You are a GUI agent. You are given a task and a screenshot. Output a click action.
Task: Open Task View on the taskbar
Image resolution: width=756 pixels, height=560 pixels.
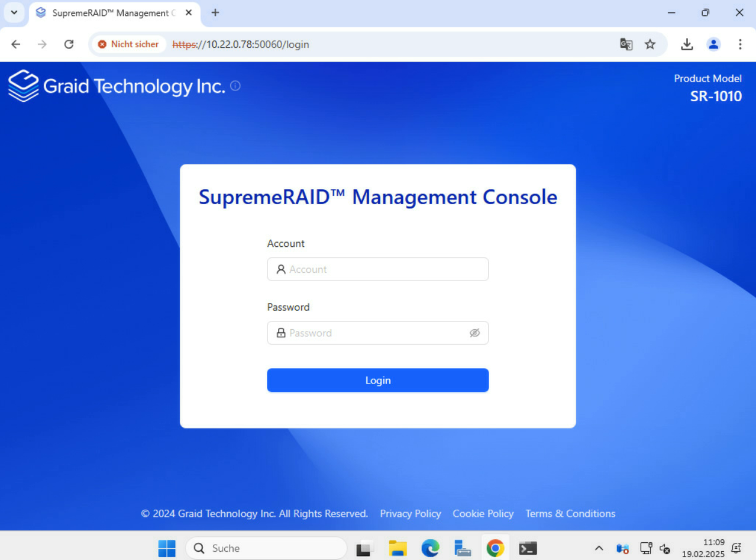pyautogui.click(x=365, y=548)
